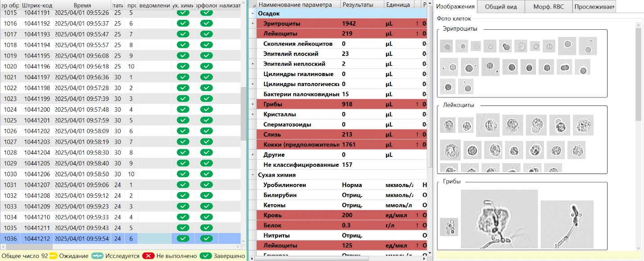Expand the Кристаллы parameter row
This screenshot has width=644, height=261.
pos(252,114)
